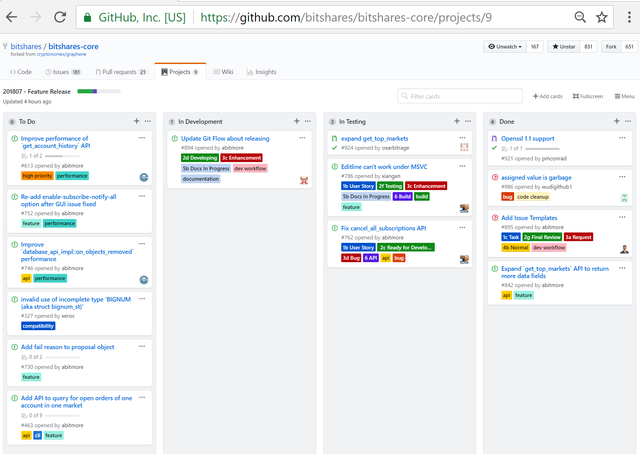Screen dimensions: 640x454
Task: Open options for 'Openssl 1.1 support' card
Action: 622,138
